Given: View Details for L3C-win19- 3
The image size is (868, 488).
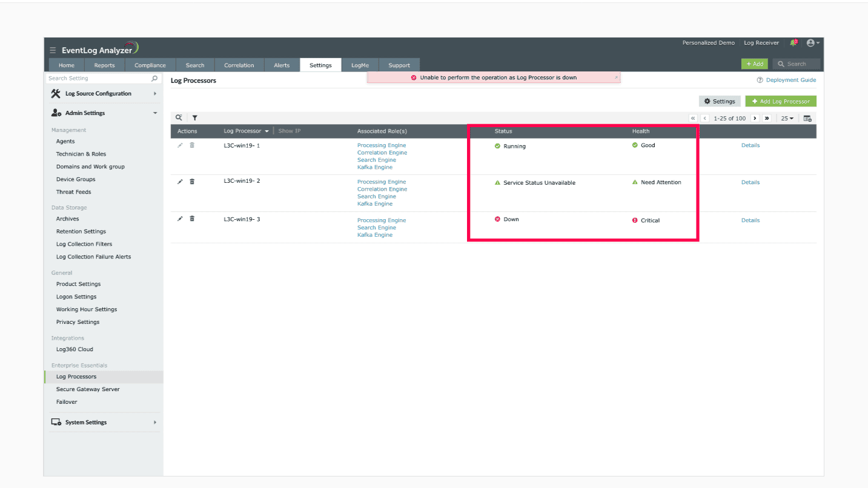Looking at the screenshot, I should (750, 220).
